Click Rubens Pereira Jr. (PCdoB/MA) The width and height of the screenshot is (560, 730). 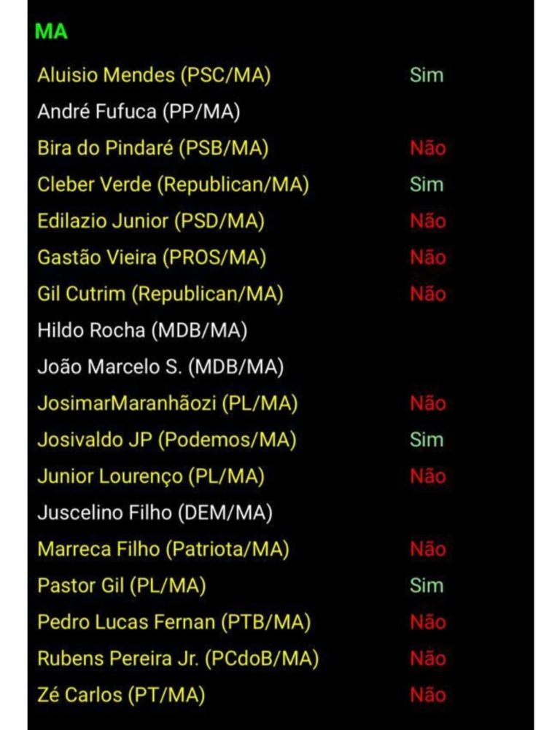(x=178, y=659)
